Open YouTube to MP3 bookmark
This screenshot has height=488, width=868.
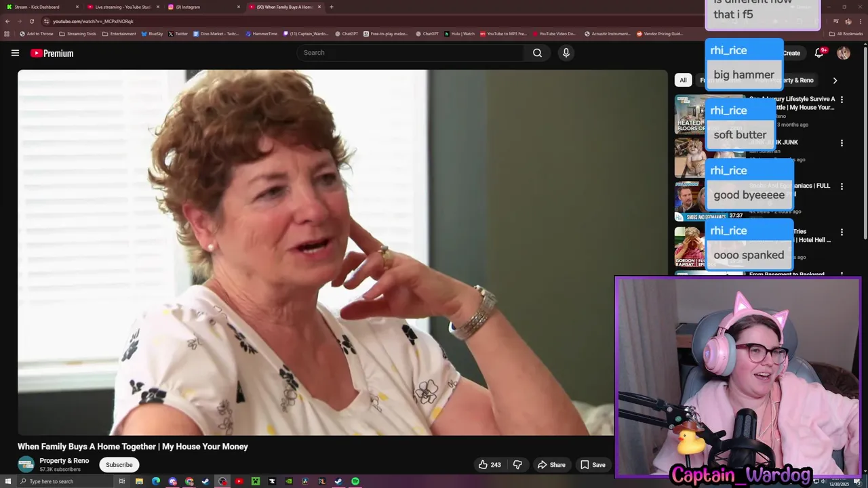[503, 34]
